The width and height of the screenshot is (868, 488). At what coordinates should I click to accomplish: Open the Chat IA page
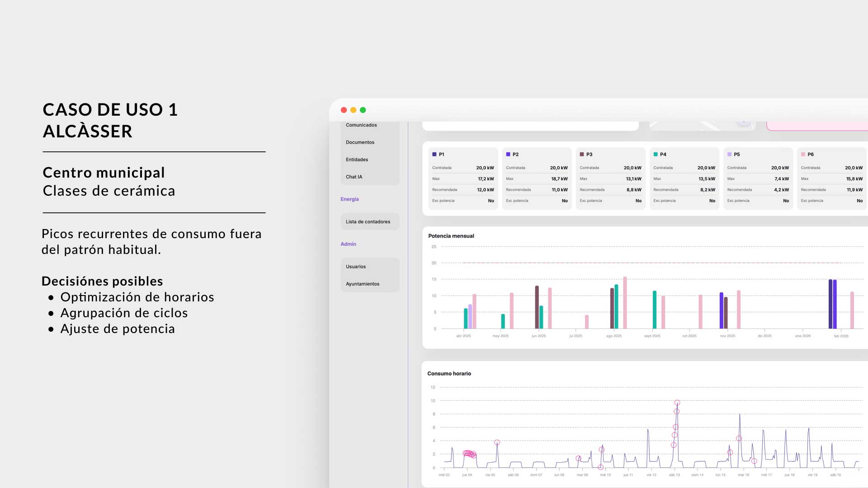click(354, 177)
